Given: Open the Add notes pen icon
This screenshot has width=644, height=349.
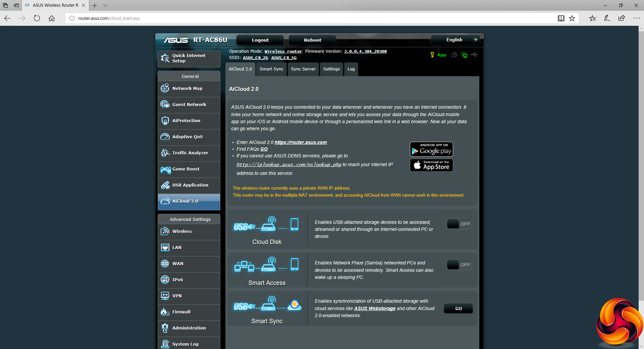Looking at the screenshot, I should coord(607,18).
